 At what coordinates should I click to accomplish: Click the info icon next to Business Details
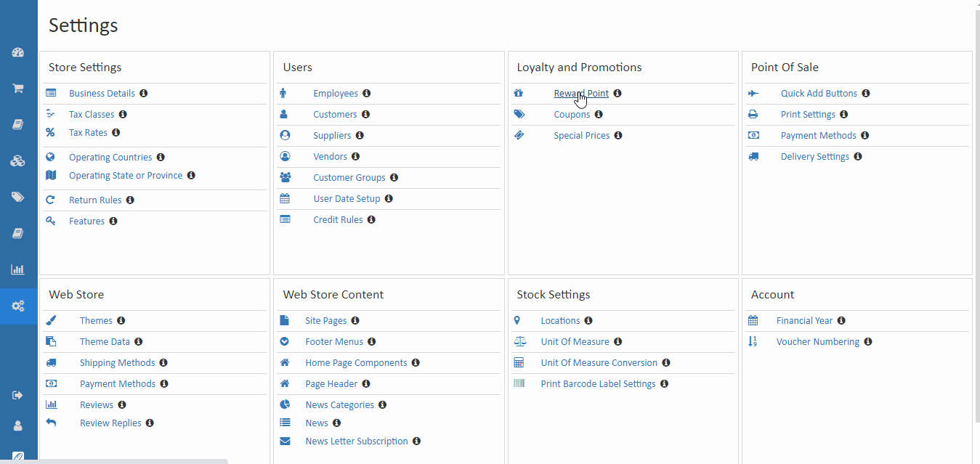point(144,94)
